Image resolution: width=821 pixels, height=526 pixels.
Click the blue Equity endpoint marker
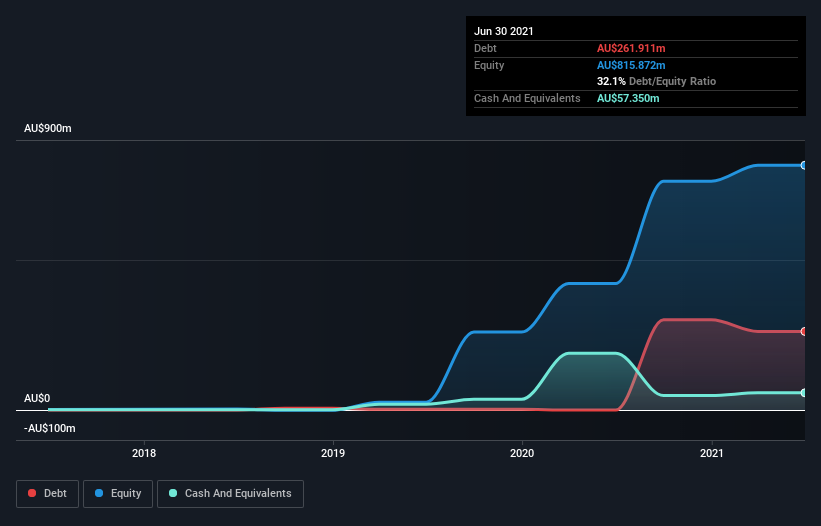(804, 165)
